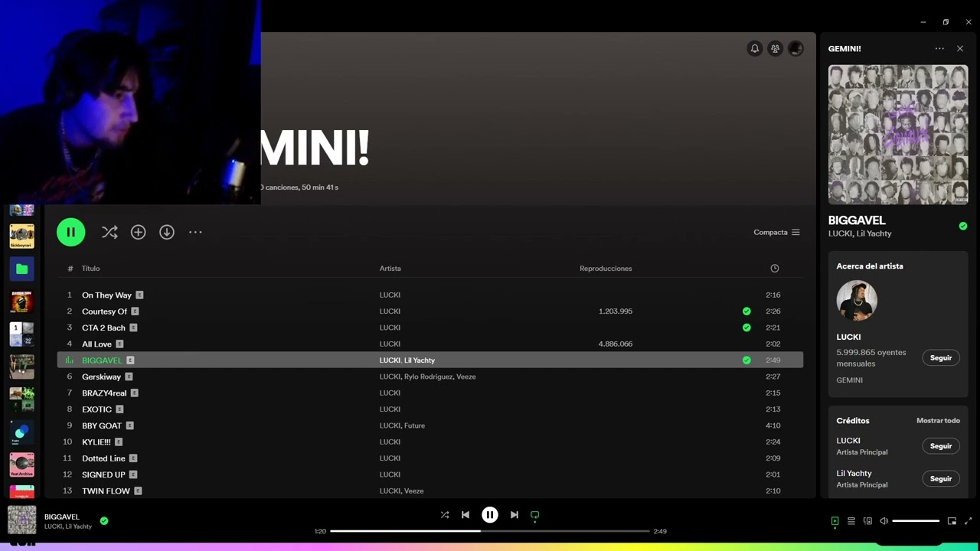Viewport: 980px width, 551px height.
Task: Open Rylo Rodriguez artist link
Action: 428,377
